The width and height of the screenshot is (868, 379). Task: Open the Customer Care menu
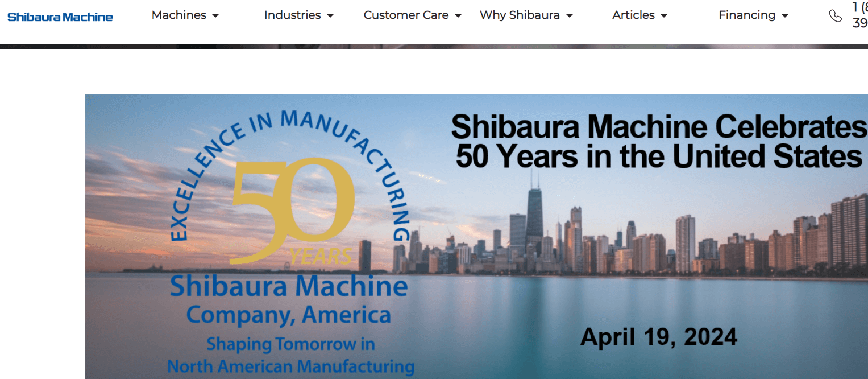coord(412,15)
